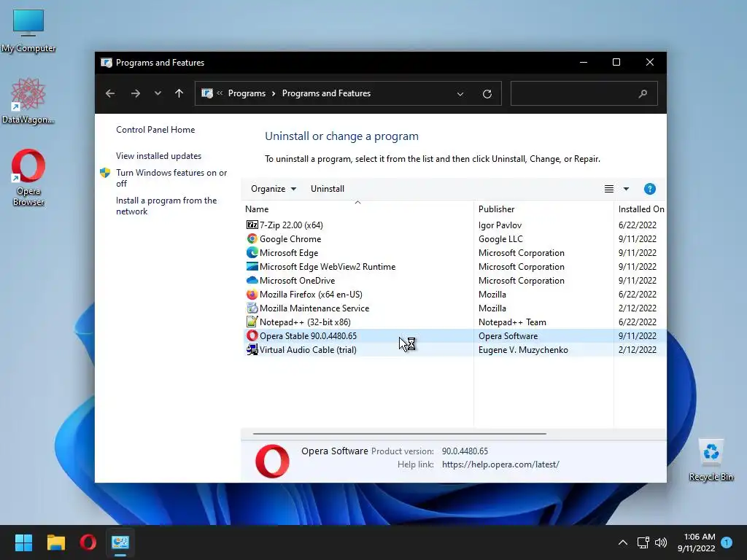The width and height of the screenshot is (747, 560).
Task: Click the Google Chrome program icon
Action: click(x=252, y=238)
